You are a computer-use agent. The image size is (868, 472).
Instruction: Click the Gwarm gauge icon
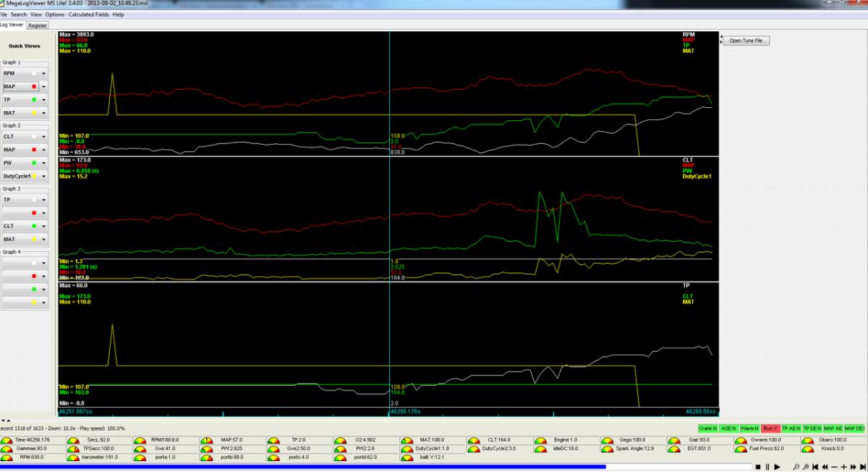[x=739, y=439]
